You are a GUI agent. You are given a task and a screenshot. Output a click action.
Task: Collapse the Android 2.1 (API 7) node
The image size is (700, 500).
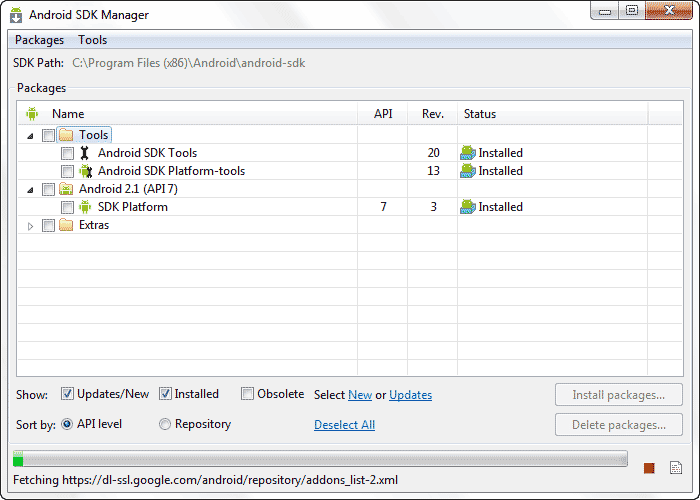pos(30,190)
